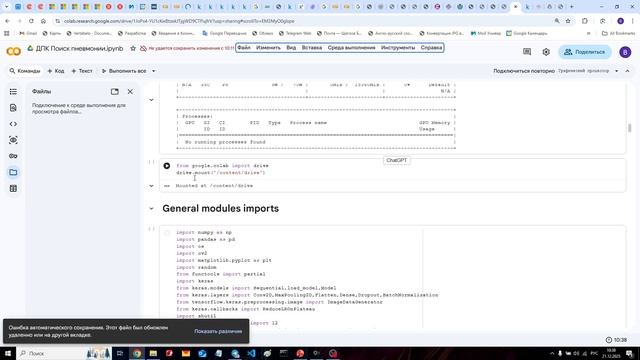640x360 pixels.
Task: Click the 10:38 execution time indicator
Action: coord(616,340)
